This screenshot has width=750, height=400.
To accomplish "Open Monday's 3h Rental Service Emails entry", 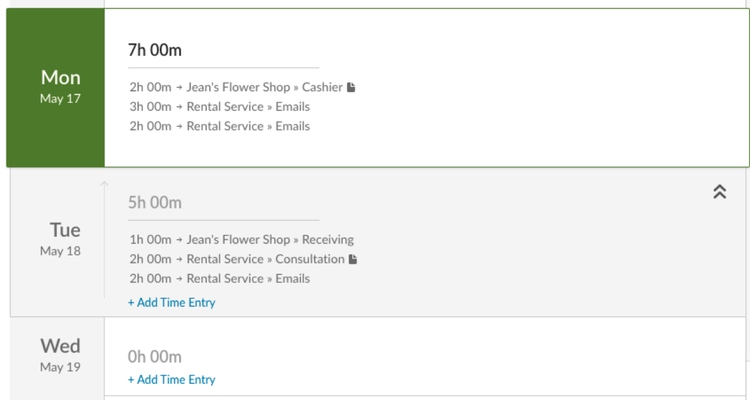I will tap(220, 107).
